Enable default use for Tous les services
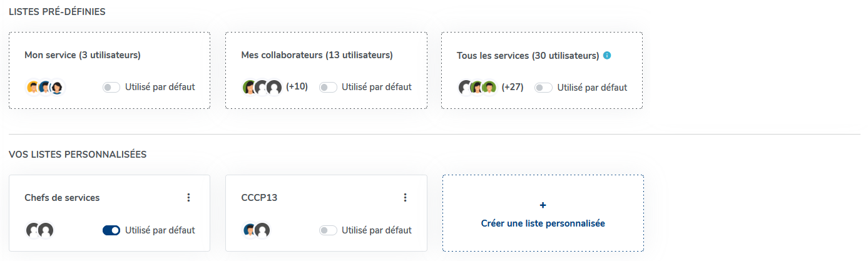The image size is (868, 261). pyautogui.click(x=543, y=88)
